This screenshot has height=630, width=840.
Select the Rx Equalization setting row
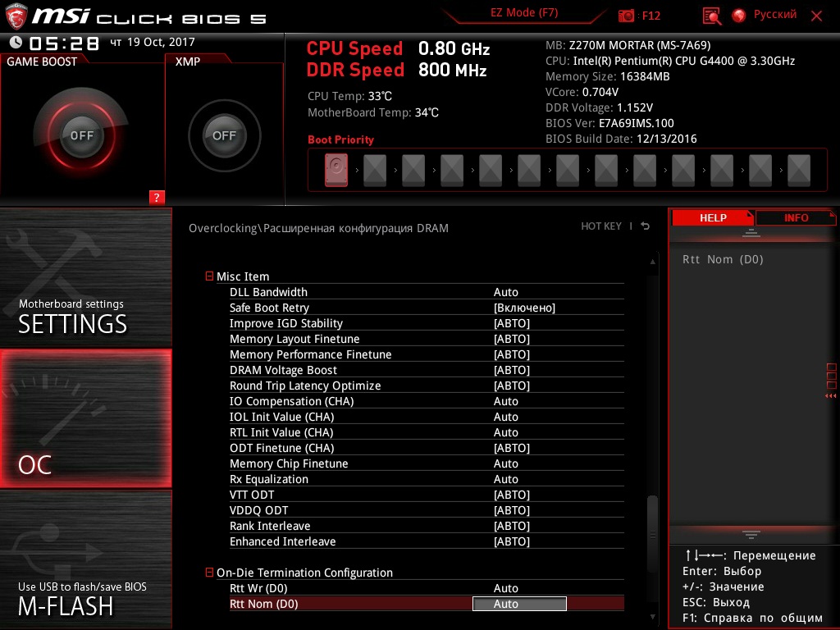coord(427,479)
